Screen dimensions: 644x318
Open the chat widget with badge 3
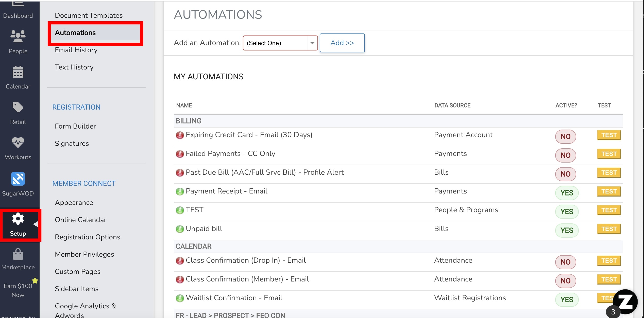625,302
